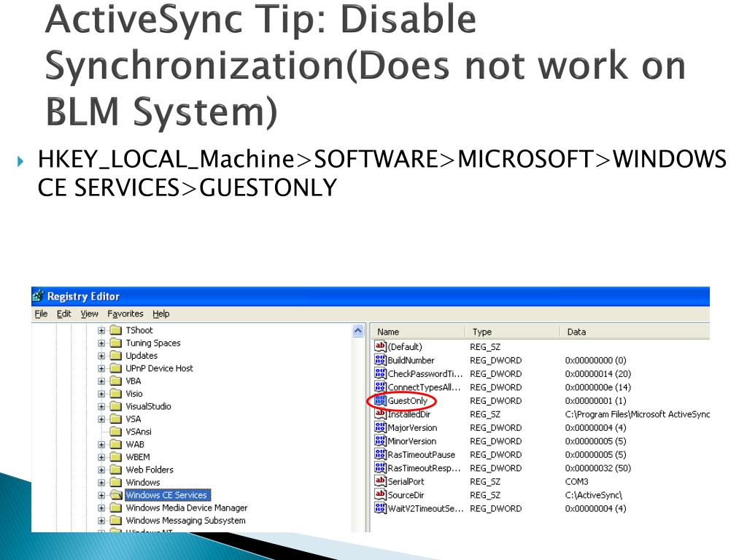Click the tree pane scroll-up arrow
Viewport: 747px width, 560px height.
click(358, 331)
